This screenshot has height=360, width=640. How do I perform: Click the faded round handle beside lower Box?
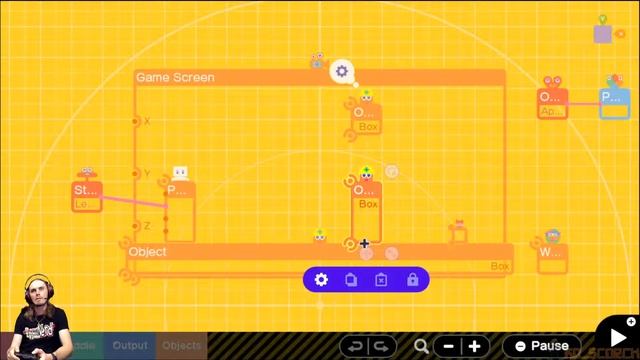point(391,171)
